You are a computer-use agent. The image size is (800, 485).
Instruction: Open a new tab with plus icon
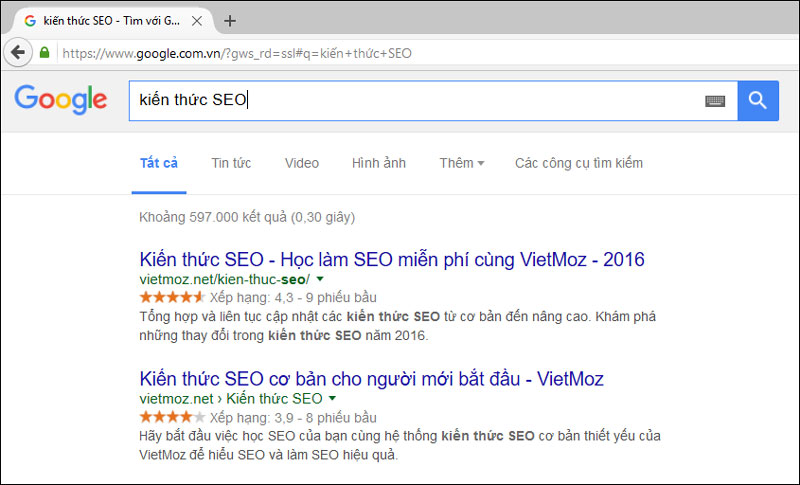(230, 21)
